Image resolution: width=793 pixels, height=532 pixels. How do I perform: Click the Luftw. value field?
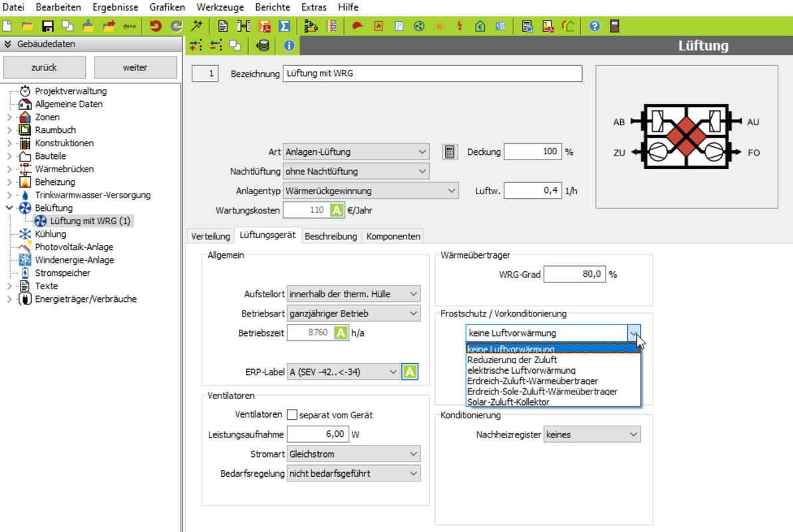click(532, 191)
